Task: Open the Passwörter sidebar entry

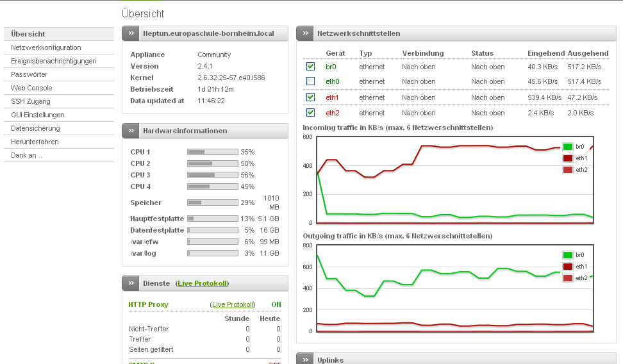Action: click(29, 74)
